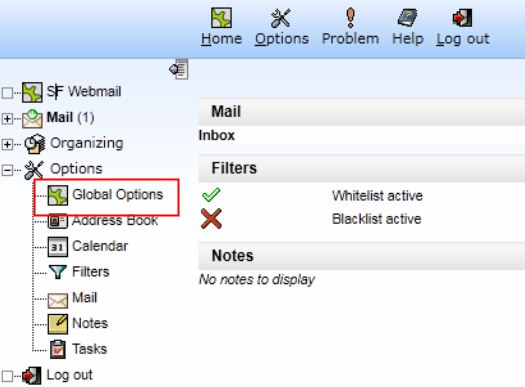Image resolution: width=525 pixels, height=387 pixels.
Task: Click the Problem exclamation icon
Action: point(350,18)
